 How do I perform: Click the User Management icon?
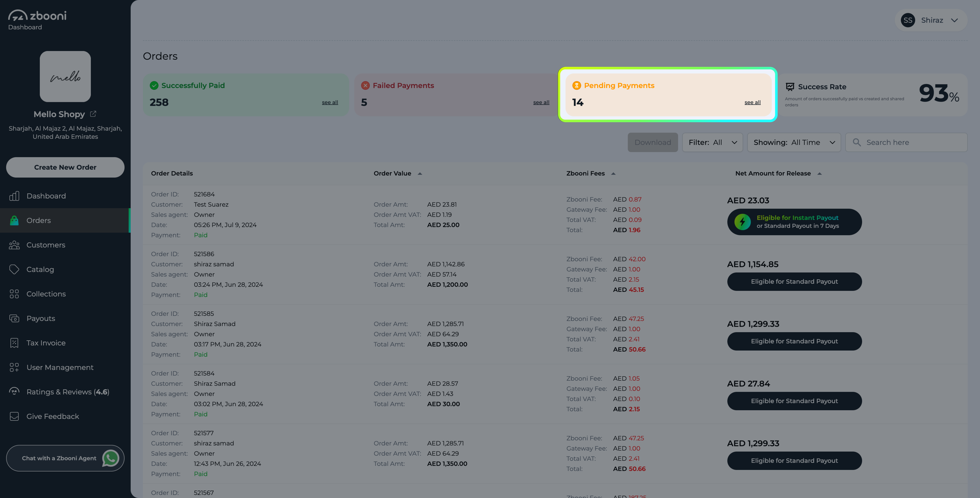tap(14, 368)
